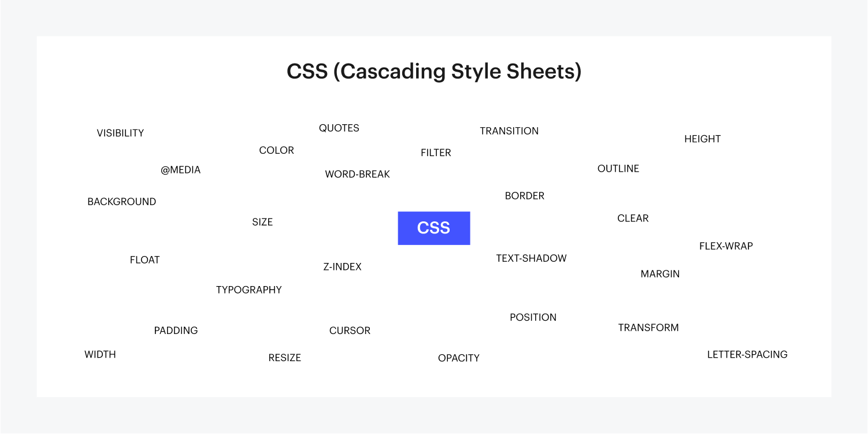Pick the FLEX-WRAP term

tap(726, 246)
